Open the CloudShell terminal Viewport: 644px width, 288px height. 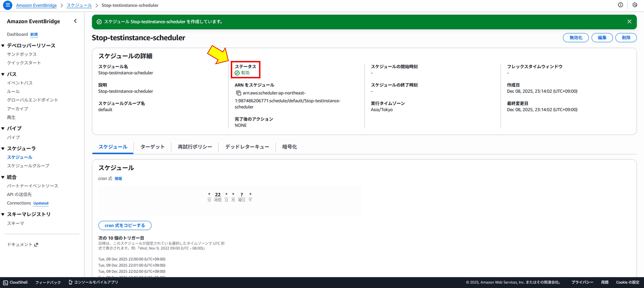[x=15, y=282]
